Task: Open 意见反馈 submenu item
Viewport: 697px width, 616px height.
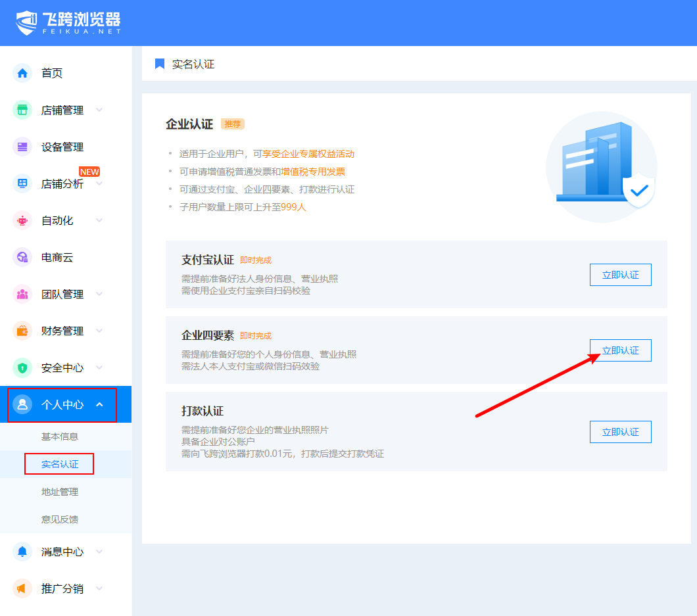Action: (60, 519)
